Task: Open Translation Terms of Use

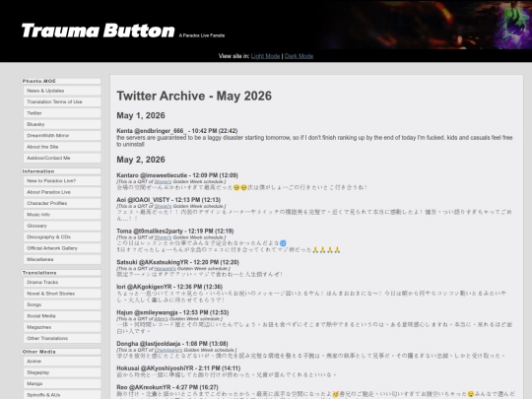Action: tap(62, 101)
